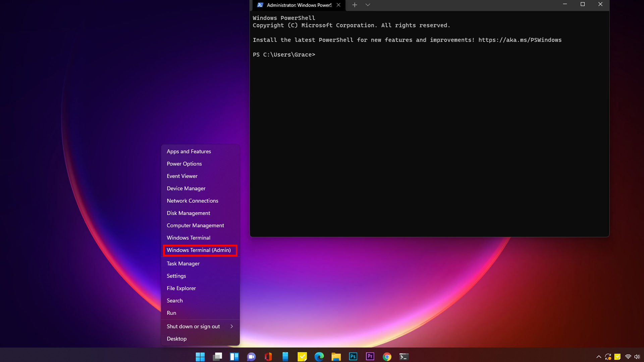The width and height of the screenshot is (644, 362).
Task: Open the new tab dropdown in Windows Terminal
Action: point(368,5)
